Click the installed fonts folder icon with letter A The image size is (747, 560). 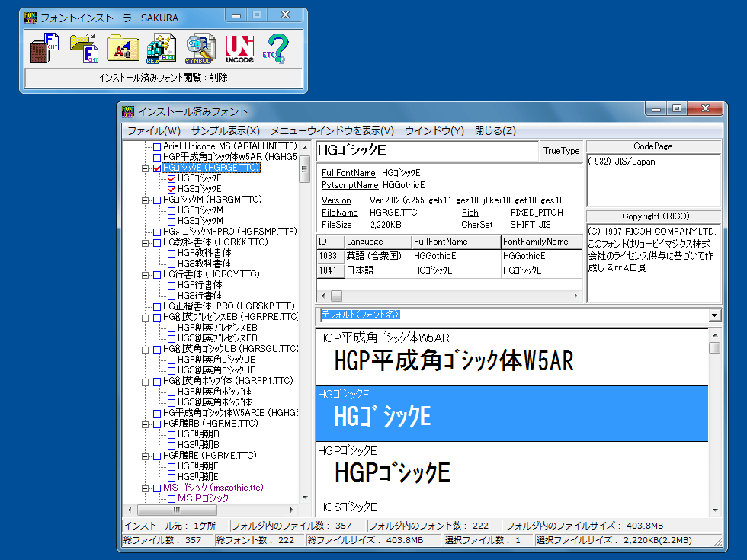(x=123, y=48)
